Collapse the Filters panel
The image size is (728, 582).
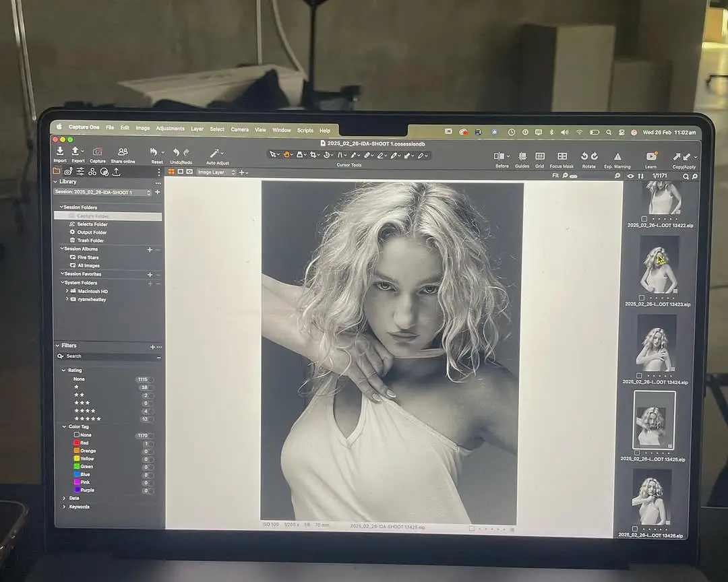pyautogui.click(x=57, y=346)
